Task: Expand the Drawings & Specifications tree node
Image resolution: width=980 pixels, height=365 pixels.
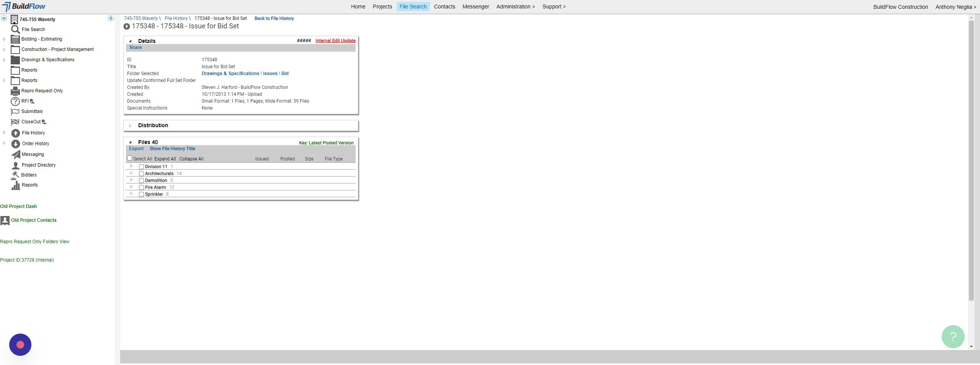Action: [x=4, y=60]
